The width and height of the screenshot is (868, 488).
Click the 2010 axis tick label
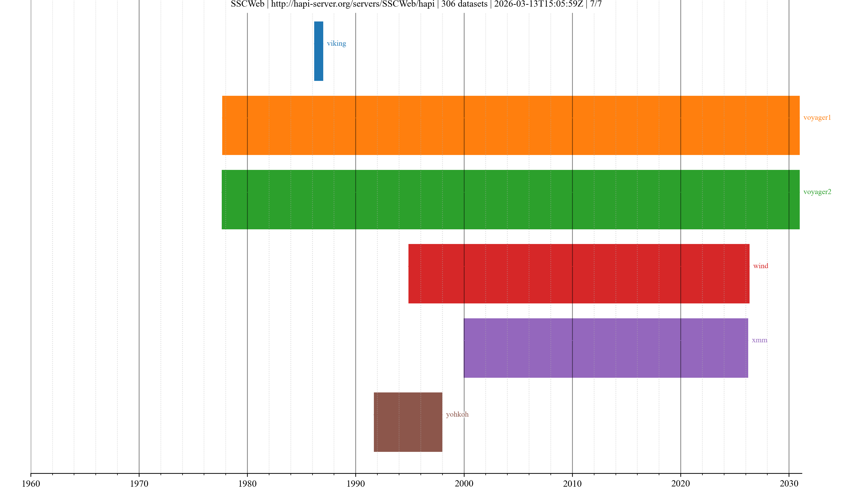[x=572, y=483]
